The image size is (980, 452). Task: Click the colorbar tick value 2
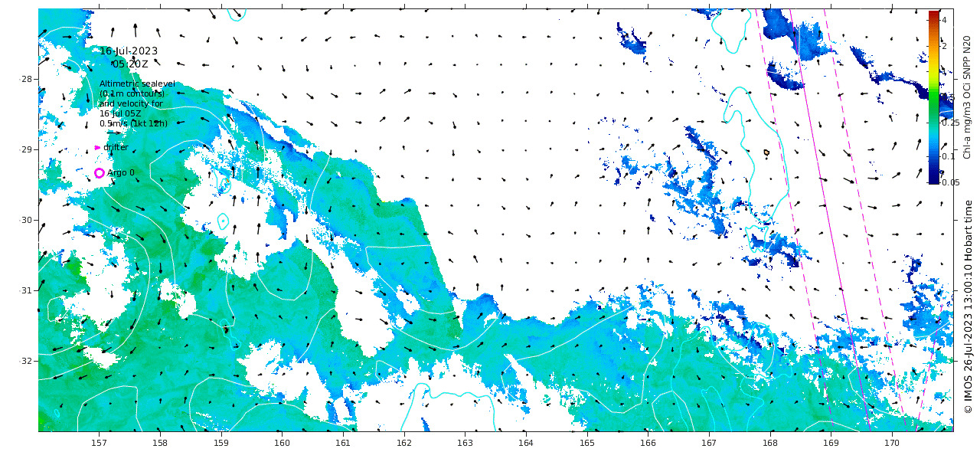coord(944,46)
